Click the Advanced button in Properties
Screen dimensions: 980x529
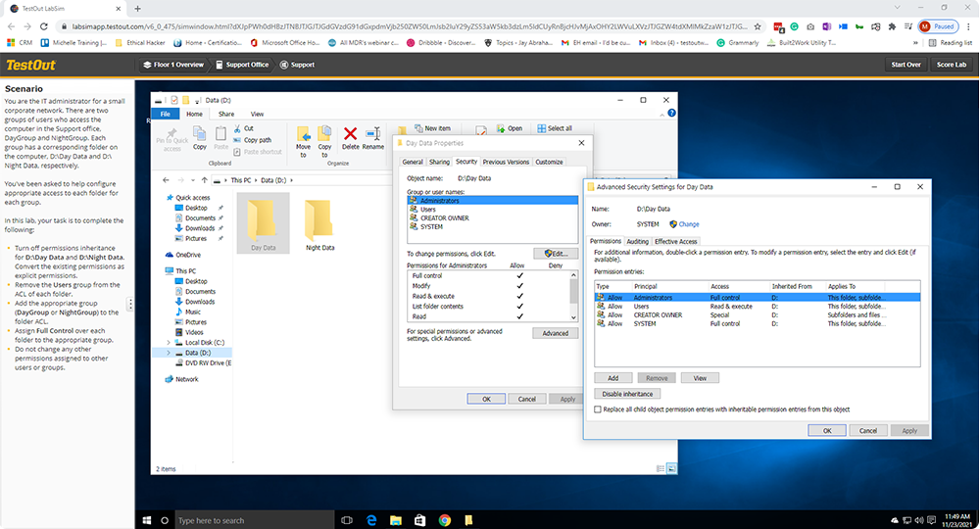point(555,333)
